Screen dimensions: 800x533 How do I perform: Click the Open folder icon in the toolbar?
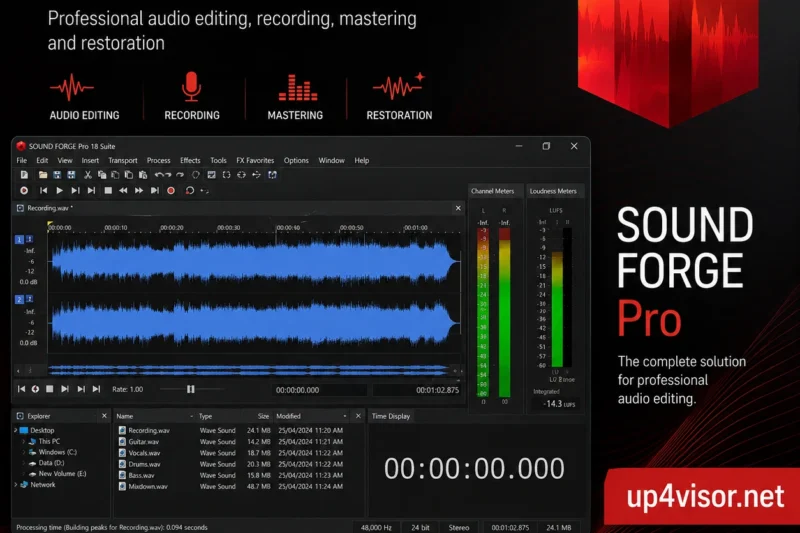(x=43, y=175)
